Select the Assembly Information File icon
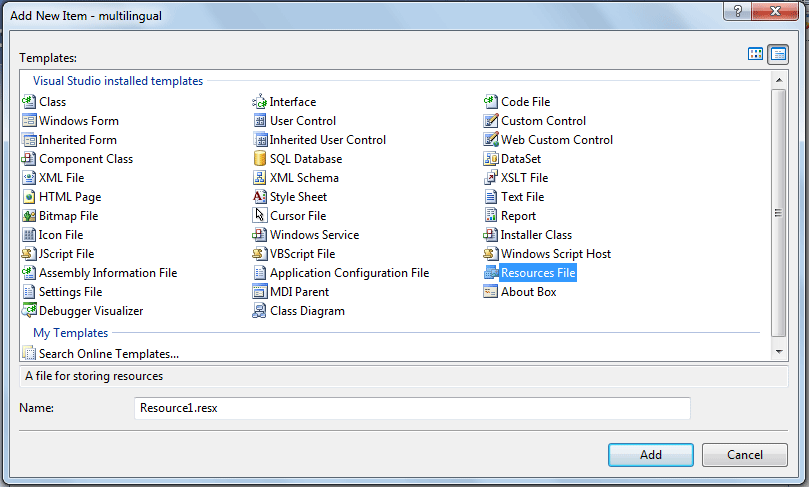Screen dimensions: 809x487 pyautogui.click(x=29, y=273)
